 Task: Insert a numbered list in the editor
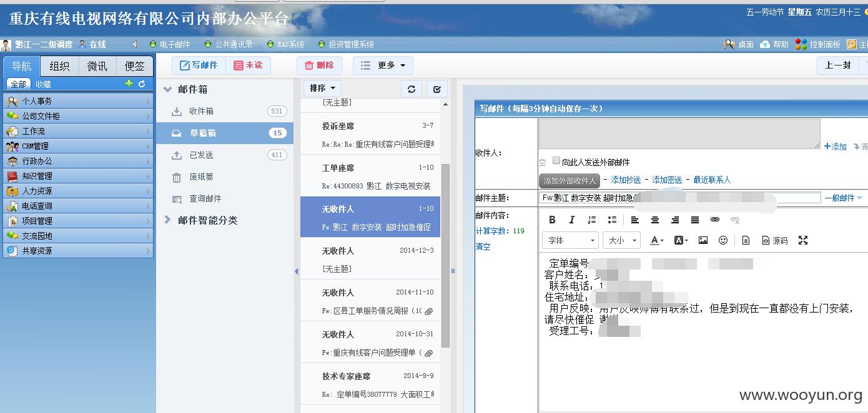coord(592,220)
